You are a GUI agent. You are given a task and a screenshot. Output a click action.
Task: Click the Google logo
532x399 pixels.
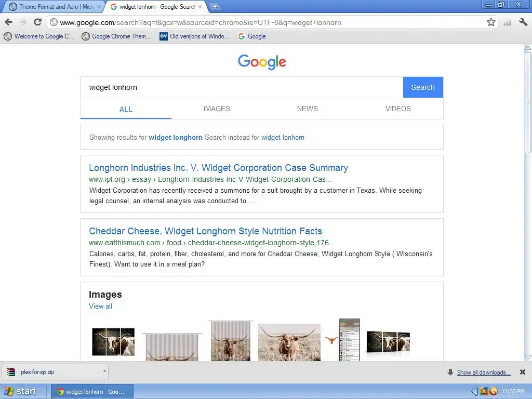262,62
